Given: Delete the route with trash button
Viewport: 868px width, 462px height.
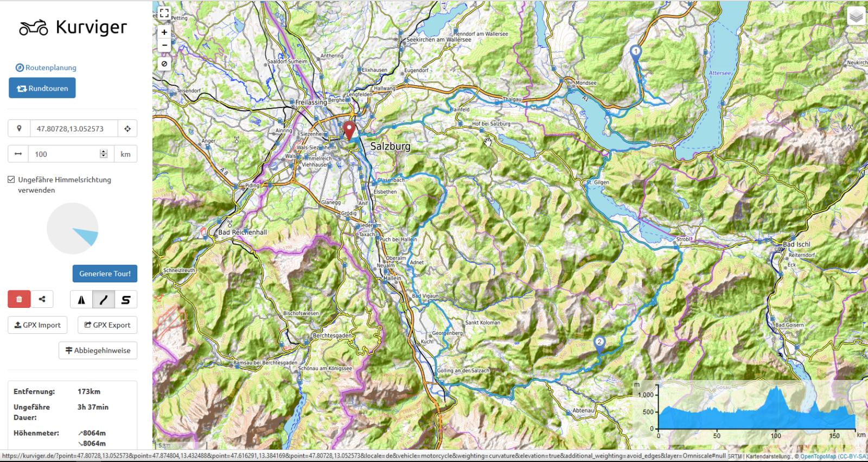Looking at the screenshot, I should pyautogui.click(x=19, y=299).
